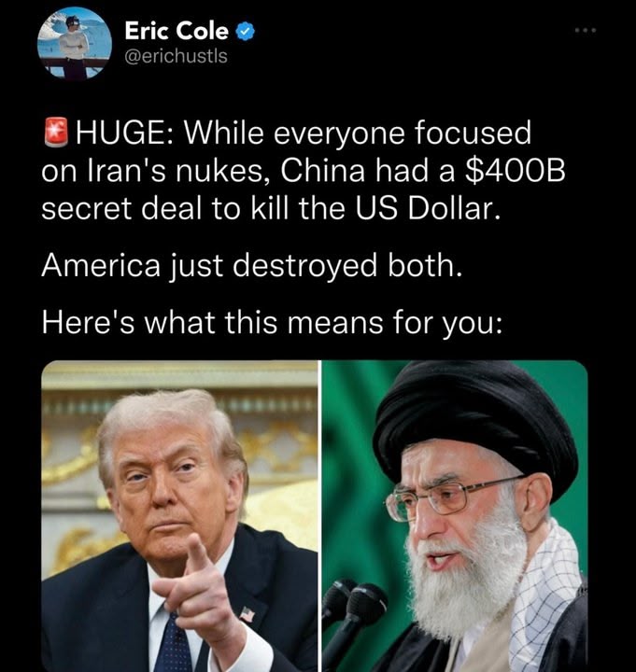Open the Eric Cole display name link

tap(177, 32)
